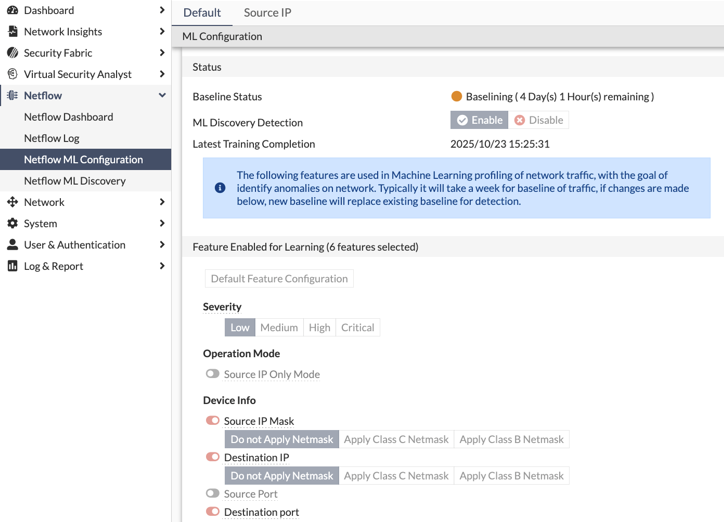Enable the Source Port toggle
This screenshot has height=522, width=724.
click(212, 493)
